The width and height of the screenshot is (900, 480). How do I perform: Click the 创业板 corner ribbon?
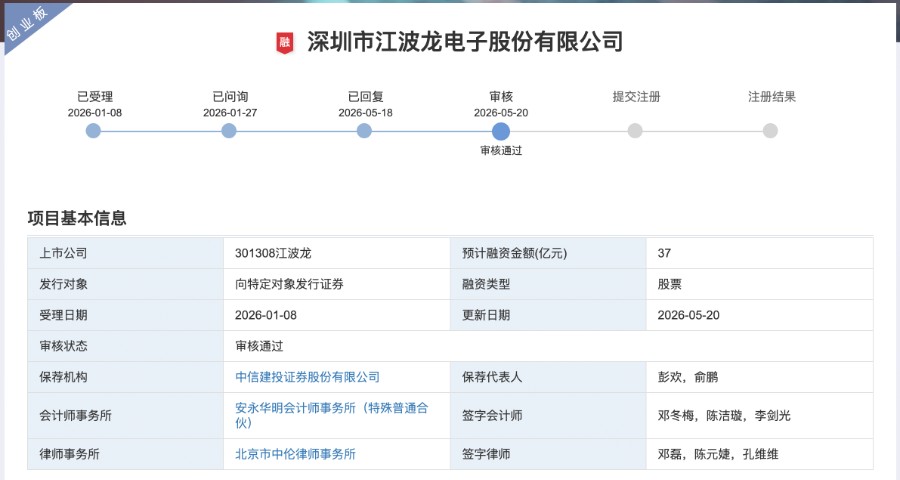click(x=29, y=23)
